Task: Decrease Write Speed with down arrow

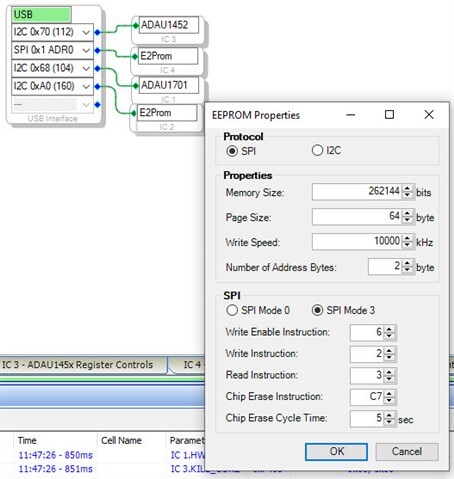Action: (407, 245)
